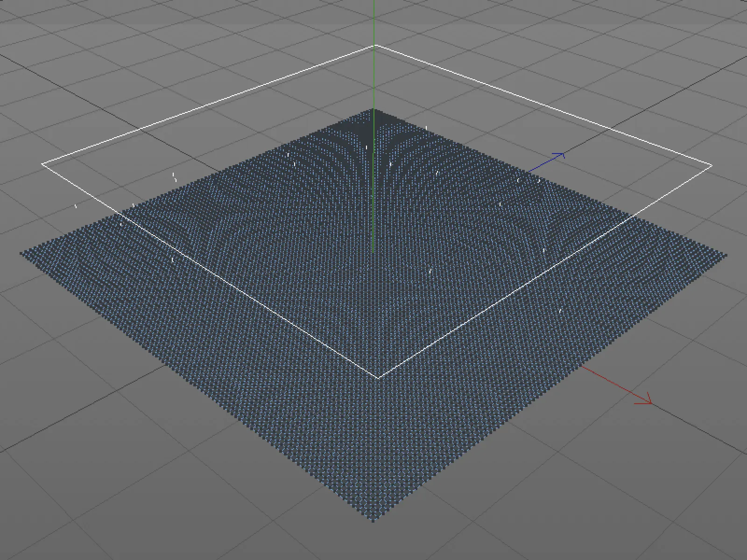
Task: Click the blue Z-axis arrow handle
Action: 559,155
